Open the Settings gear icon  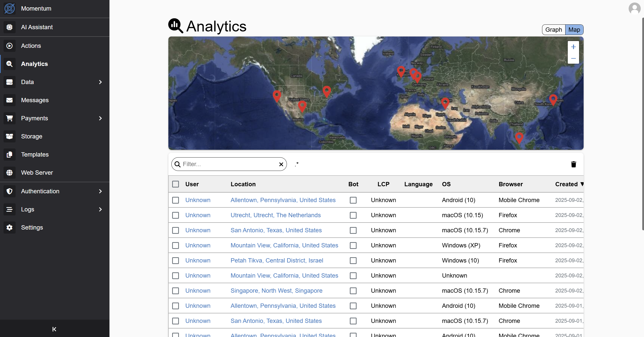point(9,228)
